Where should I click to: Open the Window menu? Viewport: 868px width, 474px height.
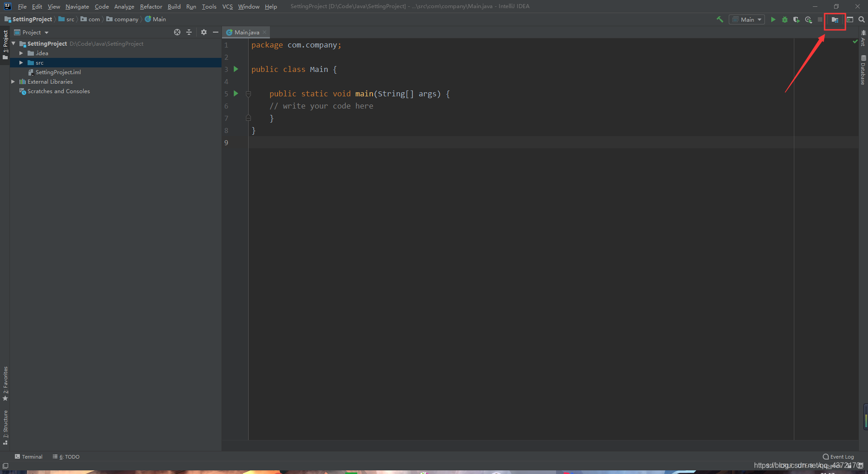[x=249, y=6]
